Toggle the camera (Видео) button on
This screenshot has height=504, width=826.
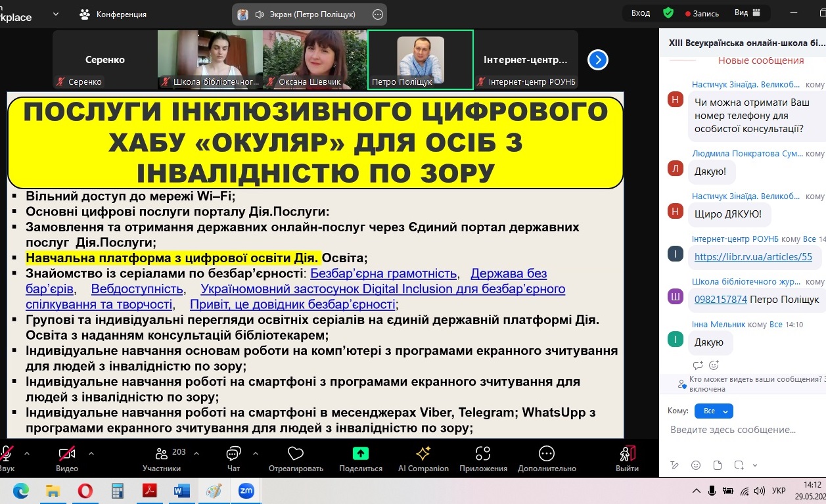[66, 454]
